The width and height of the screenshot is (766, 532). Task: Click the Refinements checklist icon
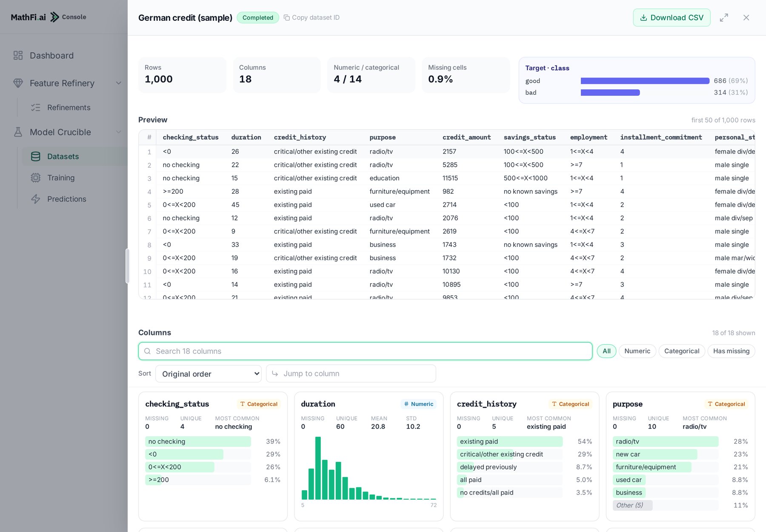(36, 107)
